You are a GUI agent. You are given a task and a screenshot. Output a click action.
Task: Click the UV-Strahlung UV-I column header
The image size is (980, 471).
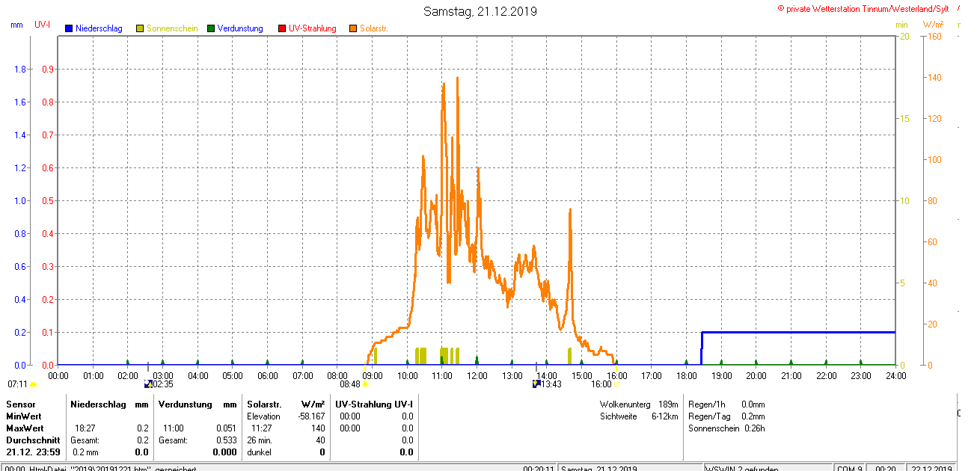tap(374, 404)
